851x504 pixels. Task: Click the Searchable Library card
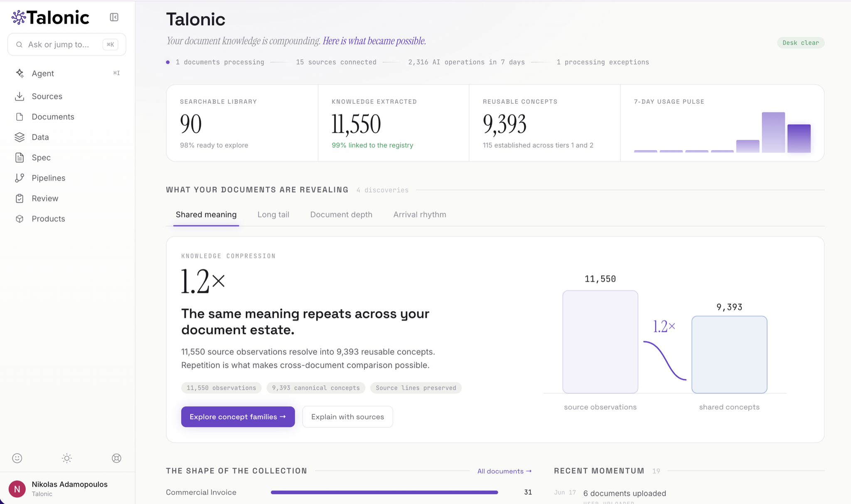(242, 123)
